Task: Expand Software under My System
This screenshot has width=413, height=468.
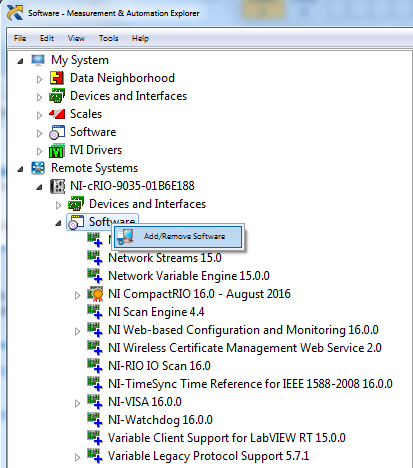Action: tap(39, 133)
